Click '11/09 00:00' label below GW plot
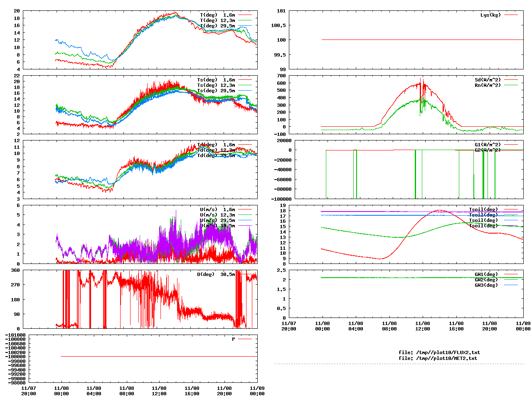This screenshot has height=399, width=532. point(523,326)
